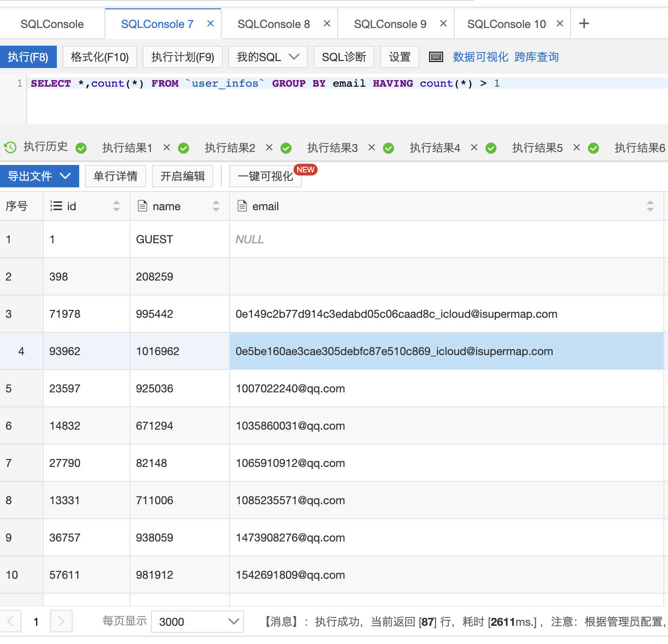The image size is (668, 644).
Task: Sort by the id column arrows
Action: 116,206
